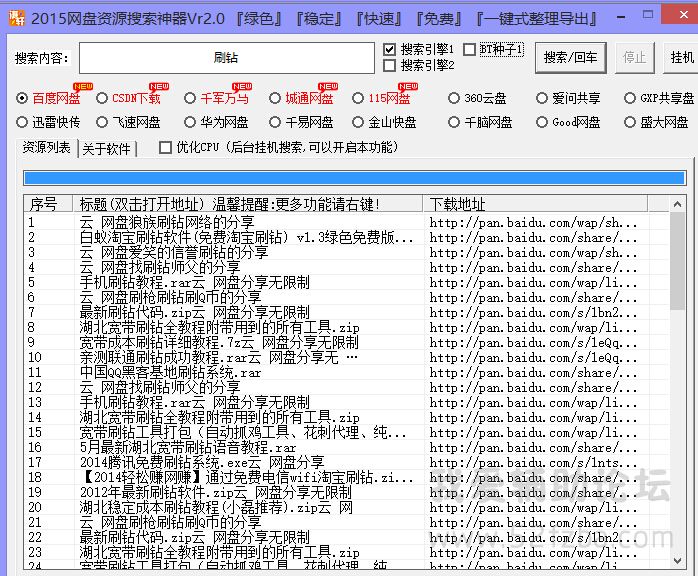
Task: Choose 金山快盘 as source
Action: [359, 122]
